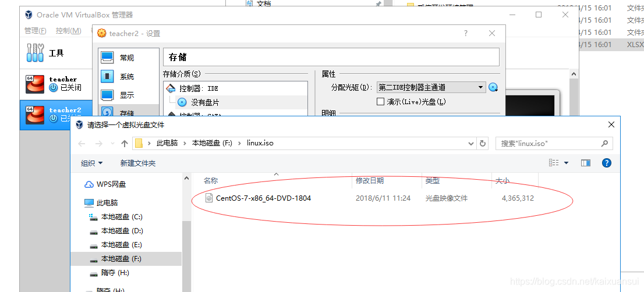Screen dimensions: 644x292
Task: Click the optical disk chooser icon
Action: pos(493,87)
